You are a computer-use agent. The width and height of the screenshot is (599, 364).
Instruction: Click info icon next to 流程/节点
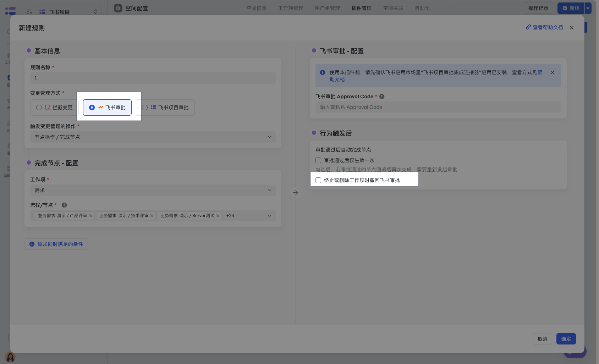64,205
